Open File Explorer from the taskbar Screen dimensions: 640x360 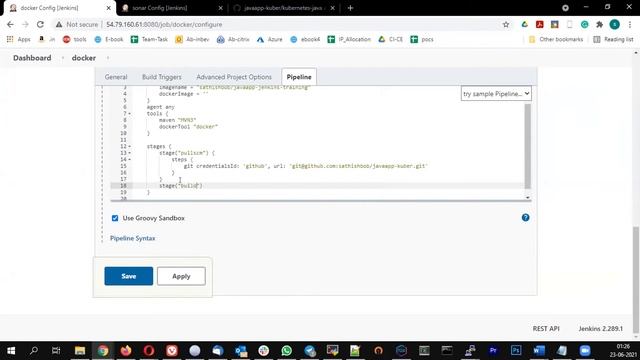(80, 351)
